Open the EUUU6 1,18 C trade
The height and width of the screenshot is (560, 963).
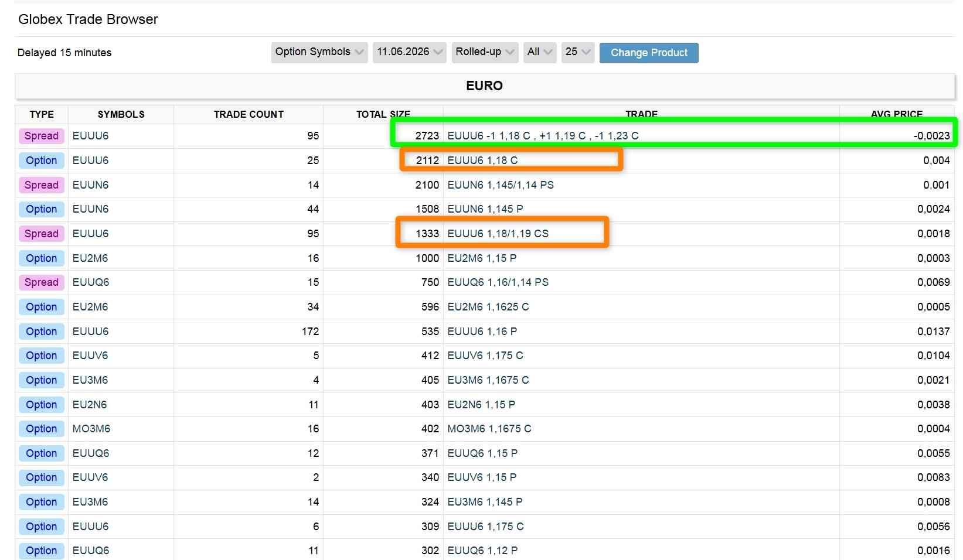point(482,161)
